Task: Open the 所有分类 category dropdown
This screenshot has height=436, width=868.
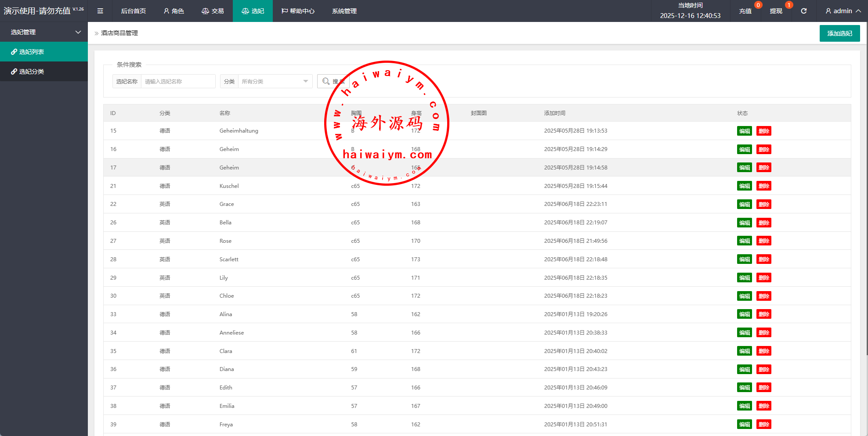Action: point(274,81)
